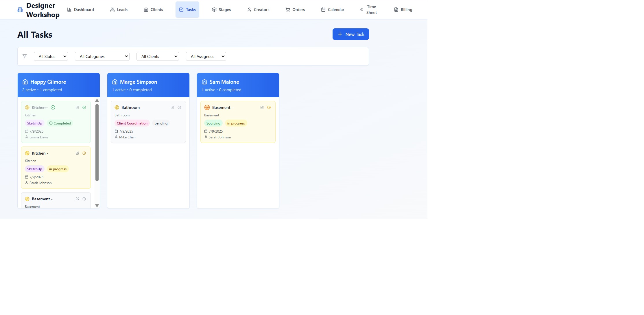Click Happy Gilmore's house icon
The width and height of the screenshot is (644, 315).
(25, 82)
